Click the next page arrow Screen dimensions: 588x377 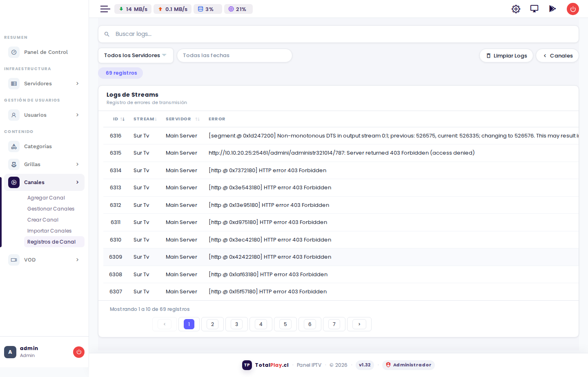(359, 324)
